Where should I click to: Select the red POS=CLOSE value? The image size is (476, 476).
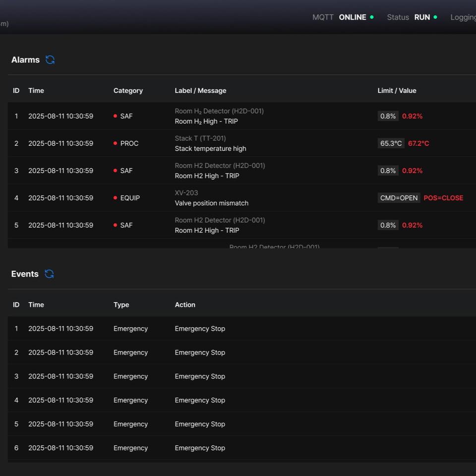(x=443, y=198)
